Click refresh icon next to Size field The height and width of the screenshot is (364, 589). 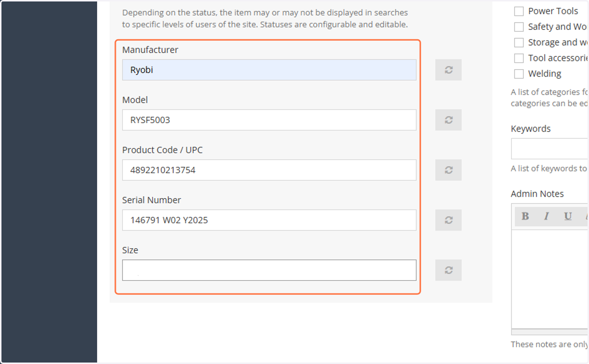[x=448, y=270]
